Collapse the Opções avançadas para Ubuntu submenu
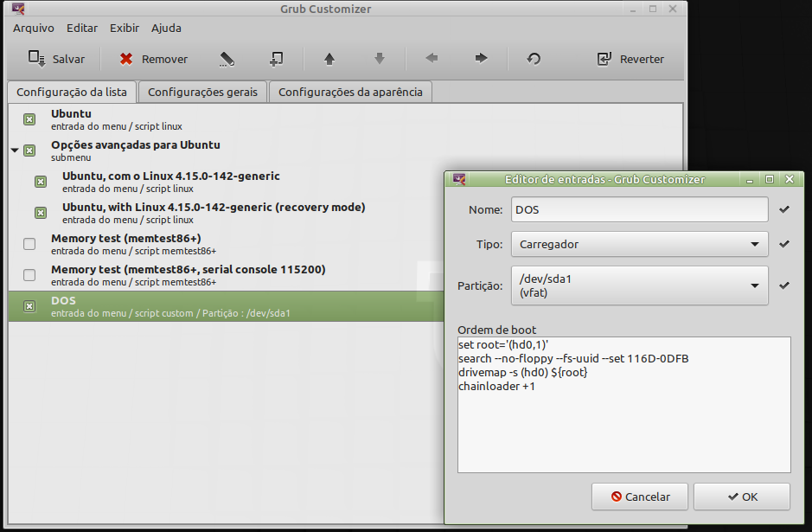812x532 pixels. [15, 151]
